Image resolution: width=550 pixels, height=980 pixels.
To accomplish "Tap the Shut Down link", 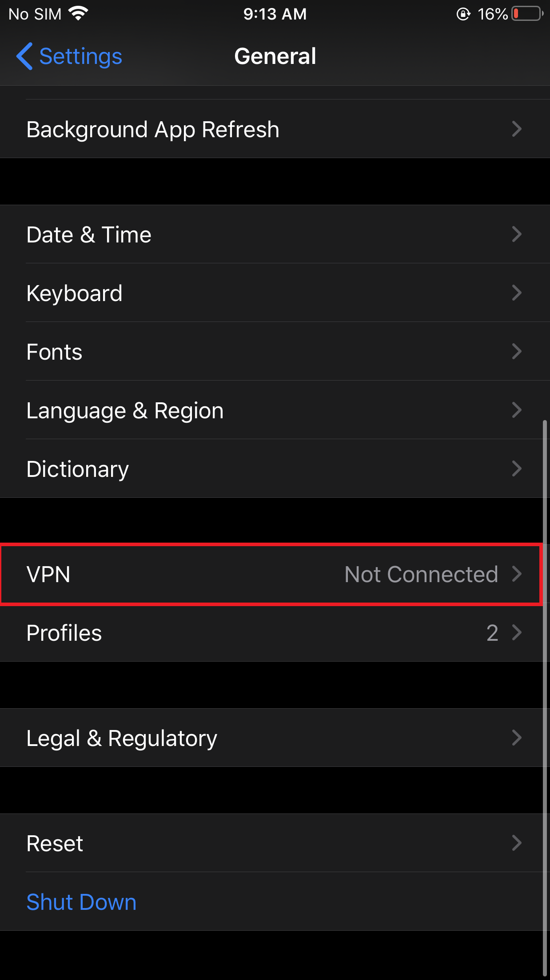I will 81,902.
